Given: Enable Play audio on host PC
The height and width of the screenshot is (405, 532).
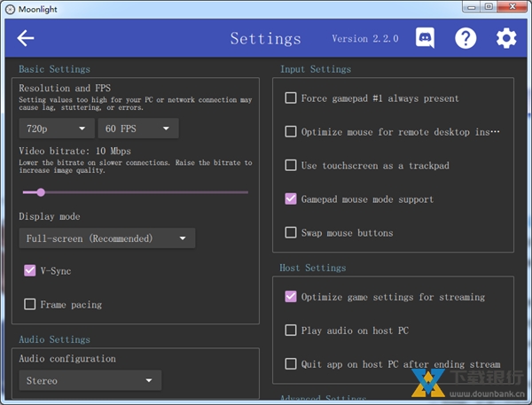Looking at the screenshot, I should pos(291,331).
